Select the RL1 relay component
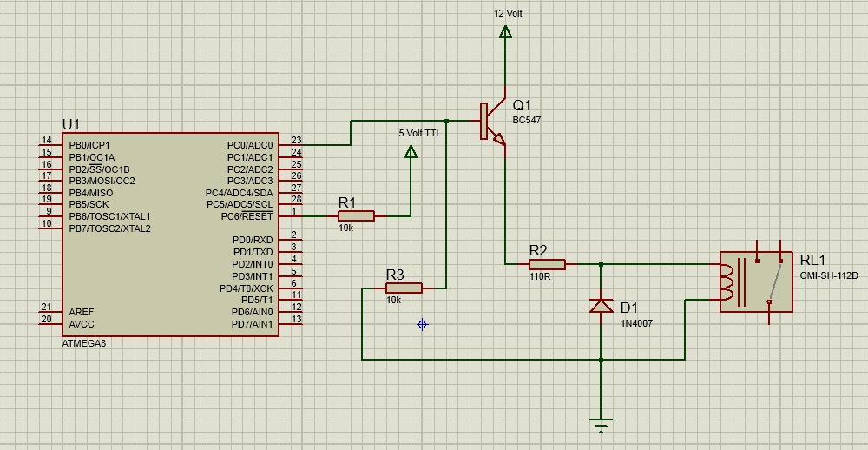The image size is (868, 450). [755, 281]
